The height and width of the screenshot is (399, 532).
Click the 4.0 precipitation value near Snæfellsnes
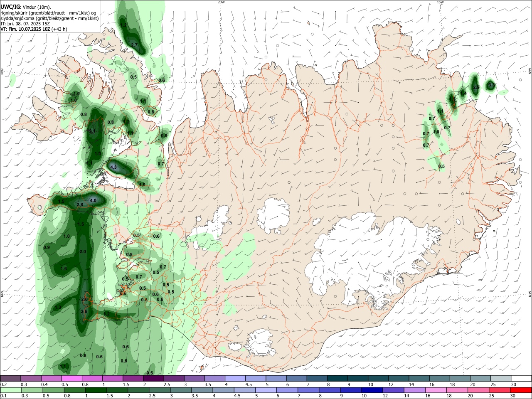93,200
